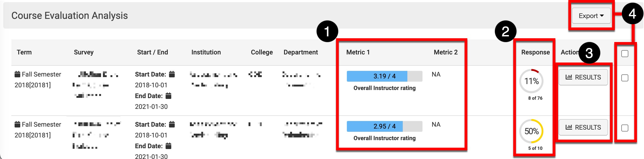Image resolution: width=644 pixels, height=159 pixels.
Task: Click first row End Date calendar icon
Action: click(x=168, y=96)
